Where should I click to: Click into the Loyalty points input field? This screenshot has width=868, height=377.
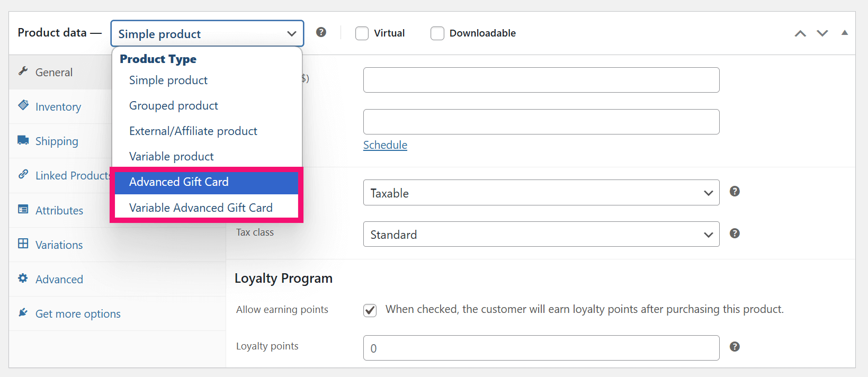click(x=541, y=348)
